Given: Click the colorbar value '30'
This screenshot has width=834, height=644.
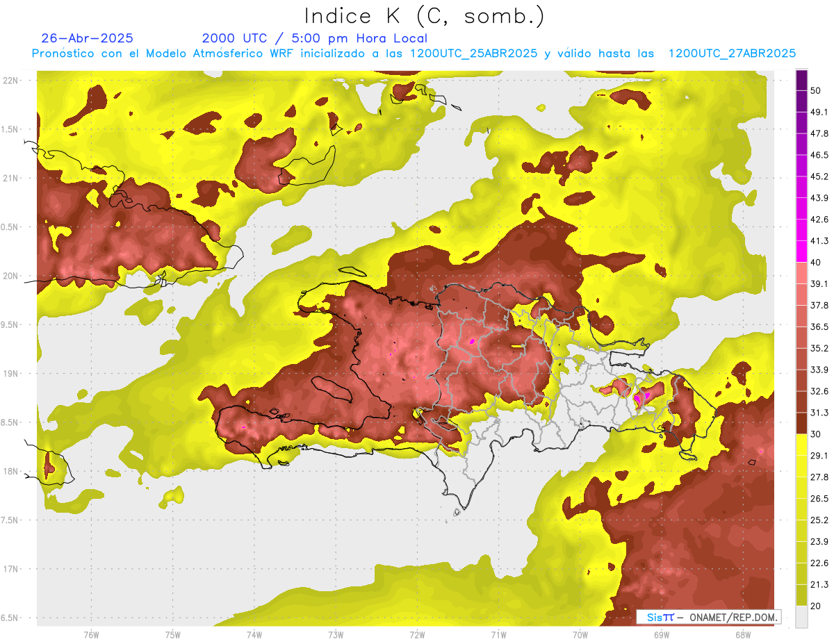Looking at the screenshot, I should (x=816, y=434).
